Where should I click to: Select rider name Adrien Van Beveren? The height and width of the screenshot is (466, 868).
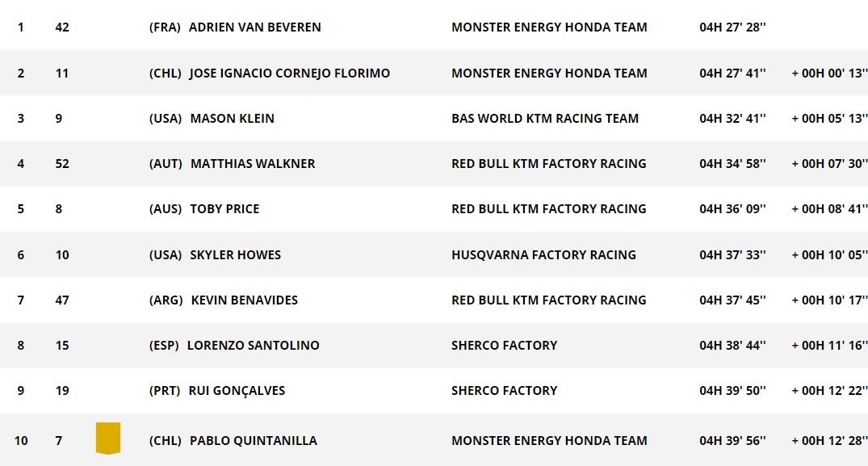coord(254,27)
